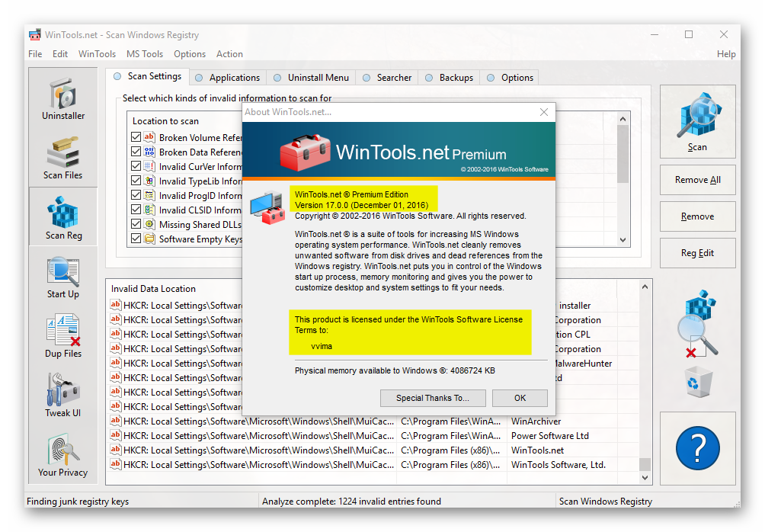This screenshot has width=765, height=532.
Task: Open the Help menu
Action: coord(726,53)
